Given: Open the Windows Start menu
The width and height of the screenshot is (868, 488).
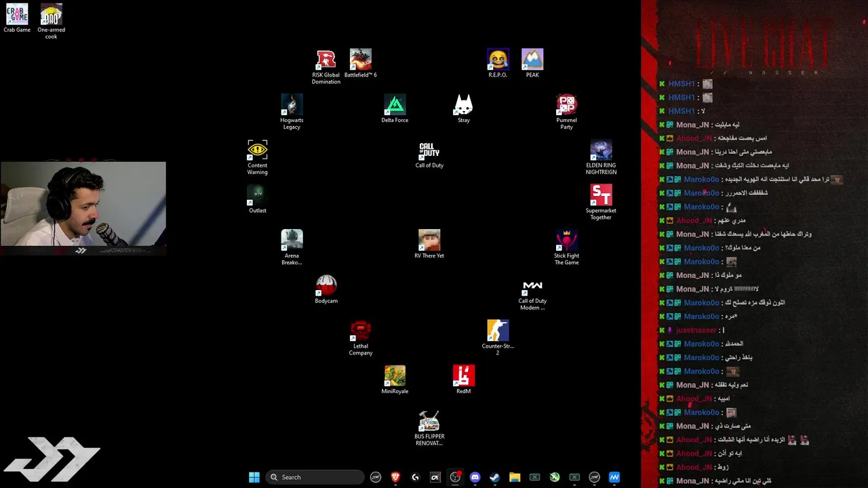Looking at the screenshot, I should [254, 477].
